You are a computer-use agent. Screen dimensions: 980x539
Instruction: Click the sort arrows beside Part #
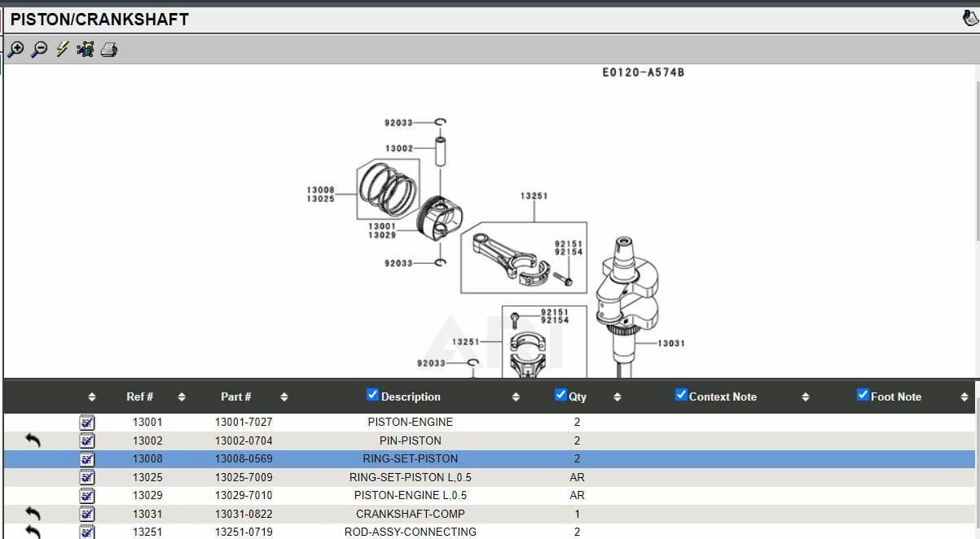pos(283,397)
